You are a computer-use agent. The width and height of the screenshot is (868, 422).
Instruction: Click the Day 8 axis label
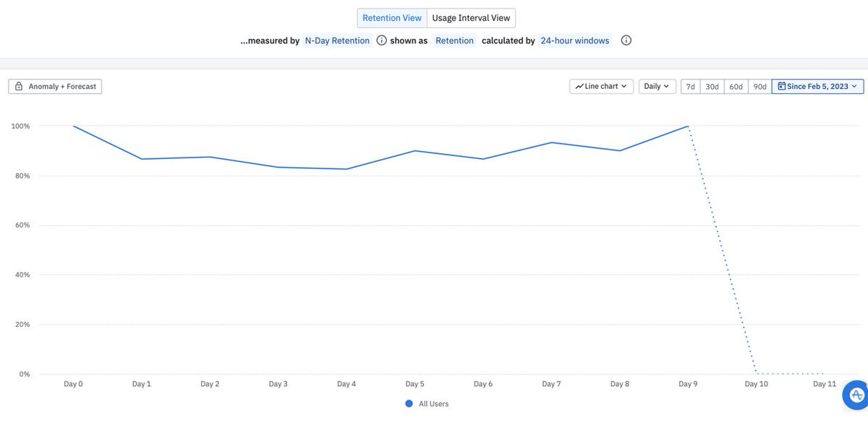[619, 384]
